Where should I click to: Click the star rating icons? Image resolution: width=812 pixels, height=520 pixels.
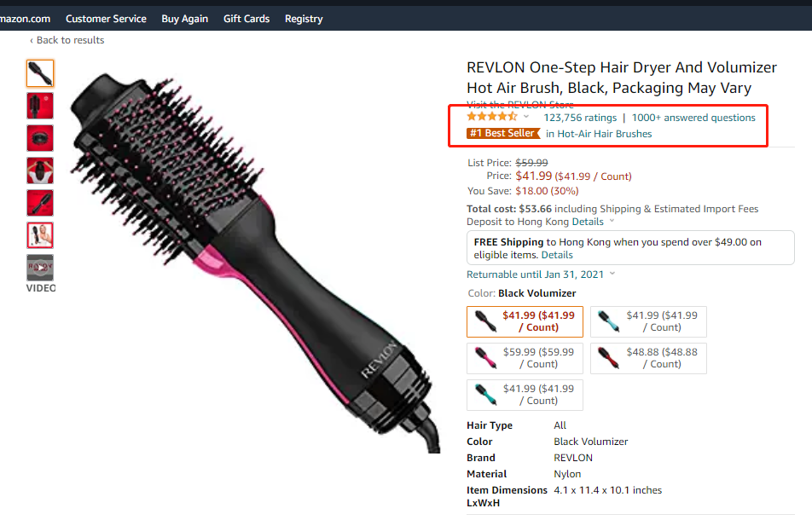pos(492,117)
